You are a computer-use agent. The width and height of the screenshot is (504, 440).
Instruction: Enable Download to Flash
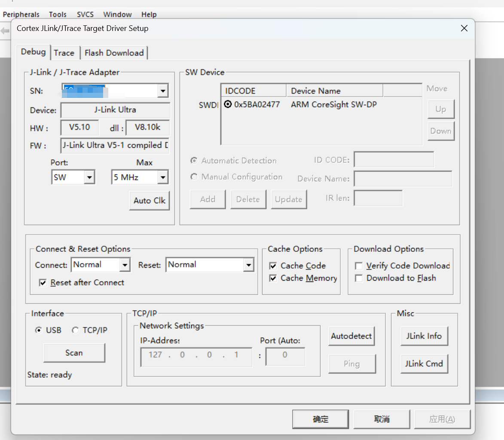[359, 278]
